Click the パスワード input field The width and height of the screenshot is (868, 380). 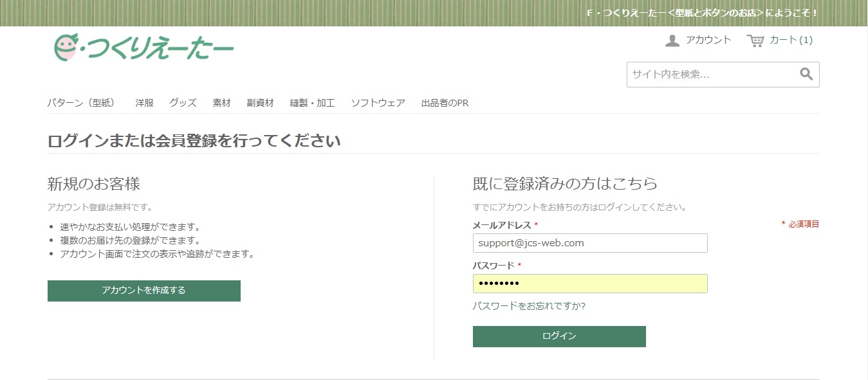click(x=589, y=283)
